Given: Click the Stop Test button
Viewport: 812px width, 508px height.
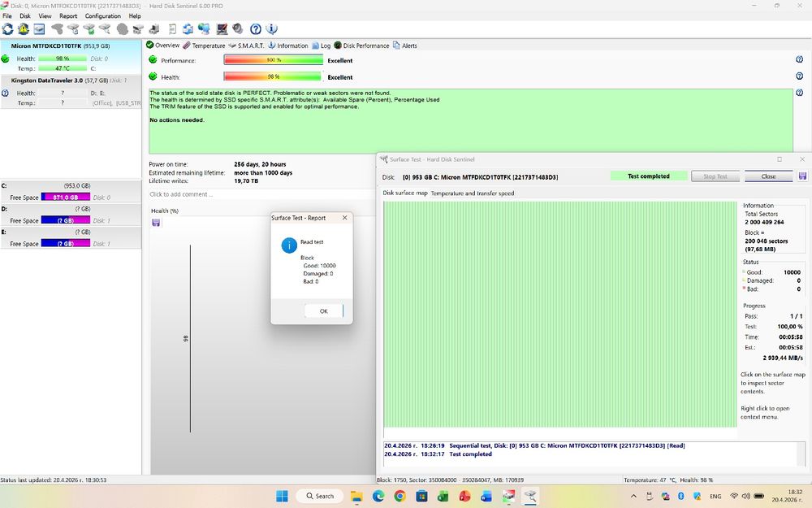Looking at the screenshot, I should pyautogui.click(x=715, y=176).
